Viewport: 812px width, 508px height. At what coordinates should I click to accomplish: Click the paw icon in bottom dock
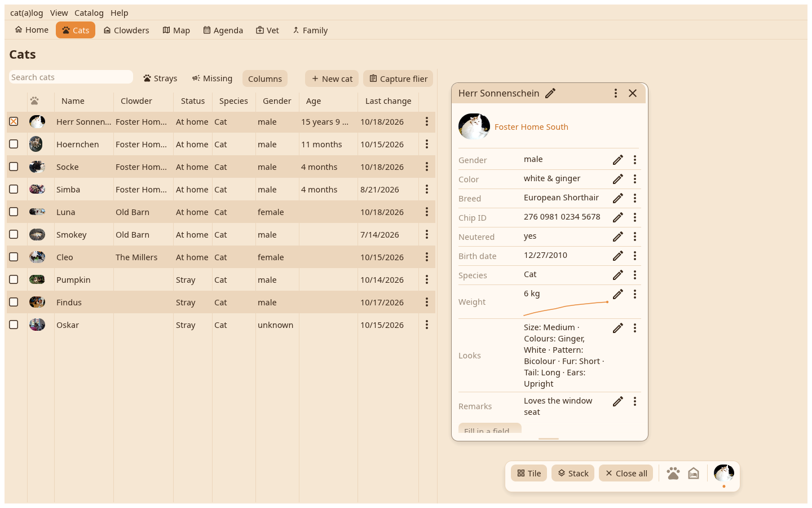[x=673, y=473]
